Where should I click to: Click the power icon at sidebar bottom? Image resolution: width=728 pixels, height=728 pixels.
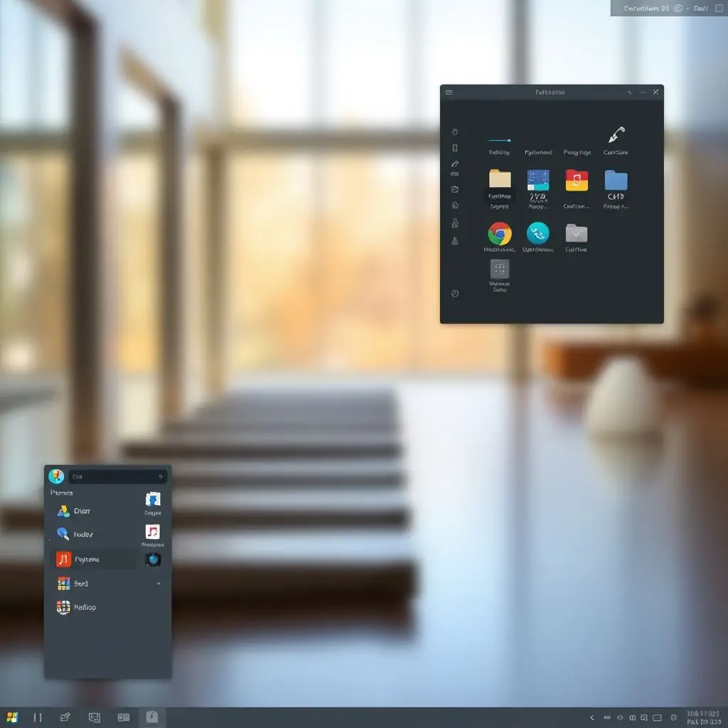[x=455, y=293]
